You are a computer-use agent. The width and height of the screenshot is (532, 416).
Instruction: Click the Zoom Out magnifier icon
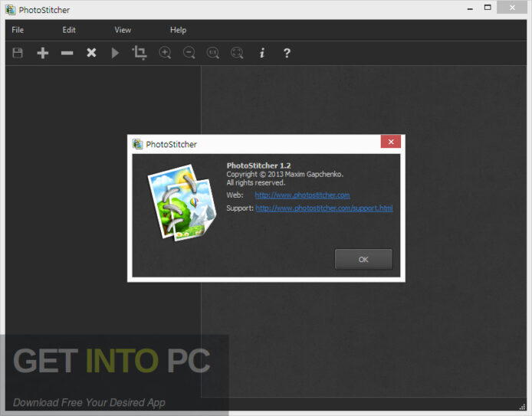pos(189,53)
